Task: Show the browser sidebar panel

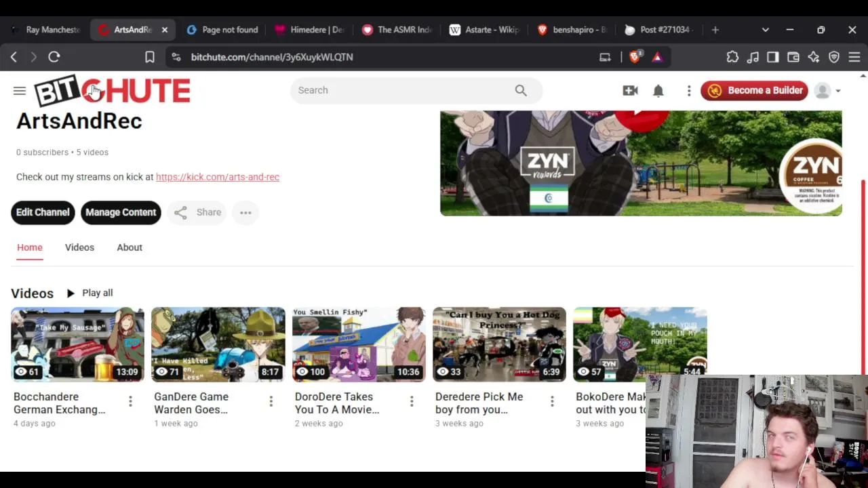Action: click(773, 57)
